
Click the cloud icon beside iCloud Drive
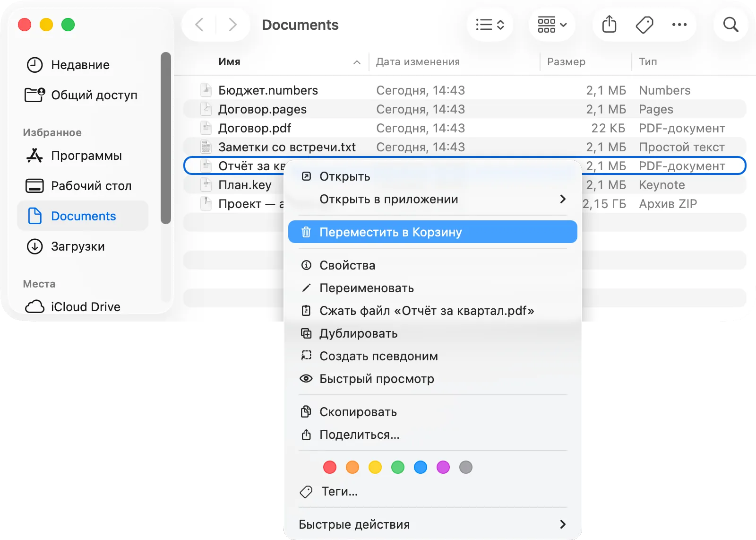pyautogui.click(x=34, y=307)
